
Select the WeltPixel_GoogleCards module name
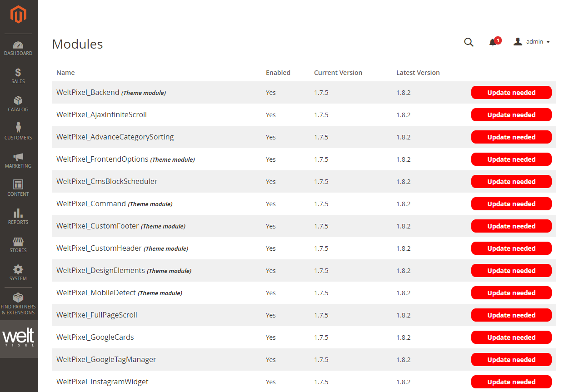95,337
